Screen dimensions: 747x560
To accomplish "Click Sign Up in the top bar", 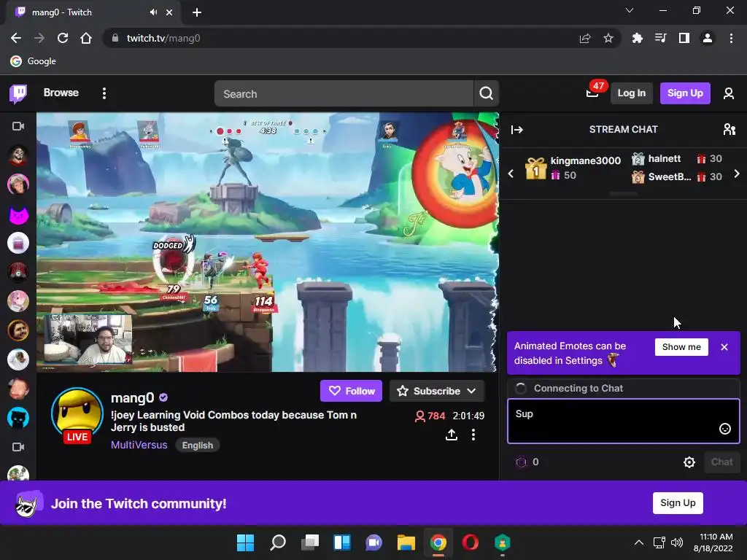I will [684, 93].
